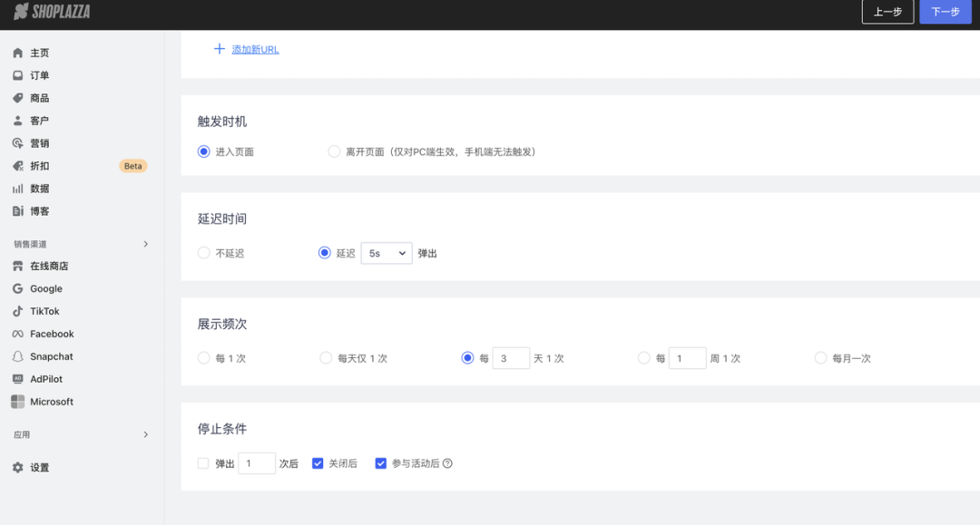This screenshot has height=525, width=980.
Task: Click the plus icon before 添加新URL
Action: (x=219, y=49)
